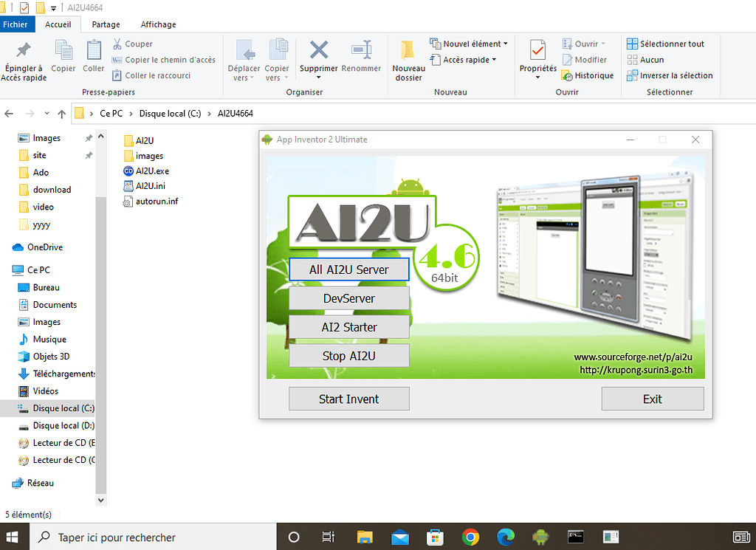Click the Renommer rename icon
The width and height of the screenshot is (756, 550).
(361, 52)
